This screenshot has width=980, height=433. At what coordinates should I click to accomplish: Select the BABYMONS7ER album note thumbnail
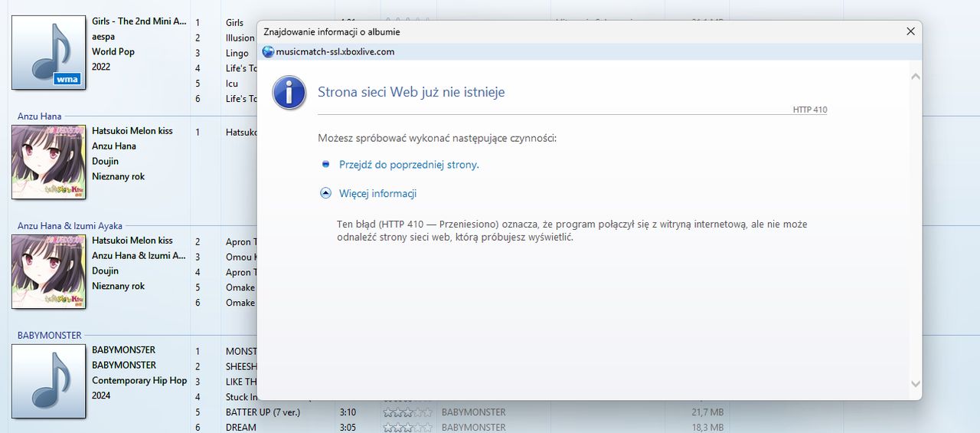(x=48, y=382)
